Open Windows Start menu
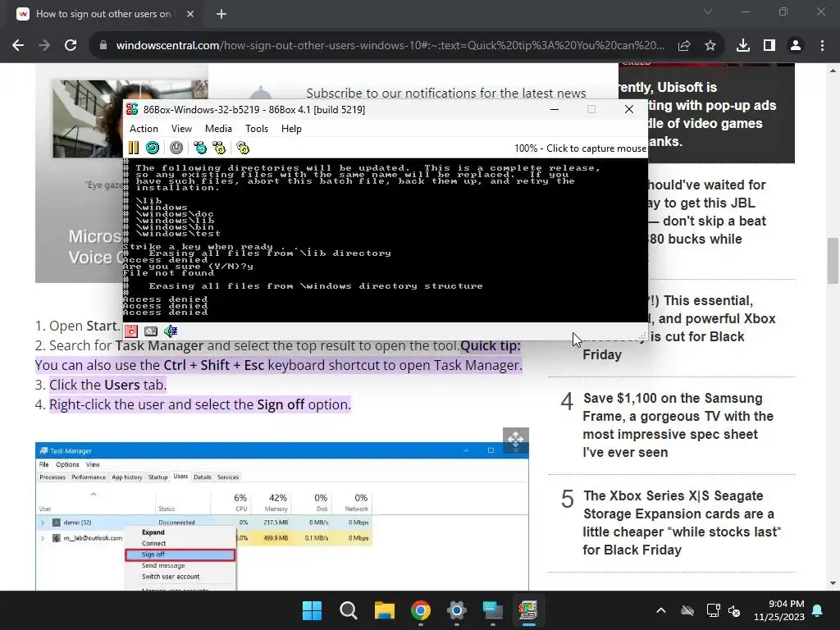Image resolution: width=840 pixels, height=630 pixels. [x=312, y=610]
